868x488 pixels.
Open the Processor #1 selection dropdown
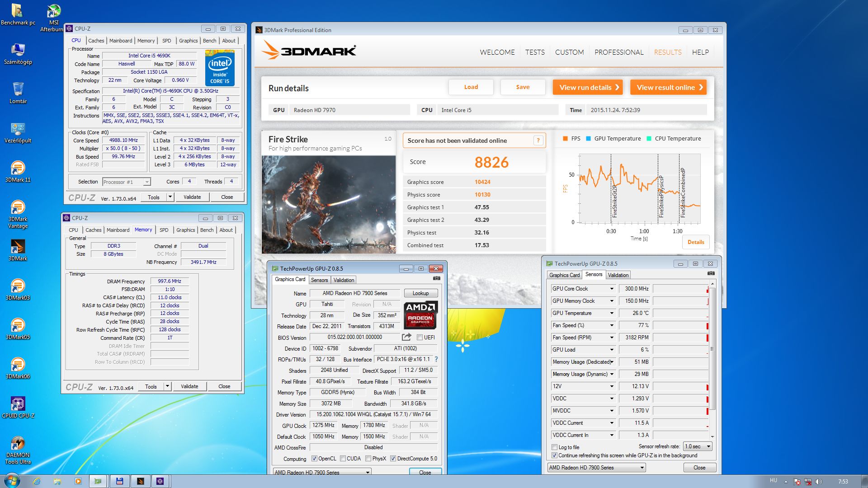(x=146, y=182)
